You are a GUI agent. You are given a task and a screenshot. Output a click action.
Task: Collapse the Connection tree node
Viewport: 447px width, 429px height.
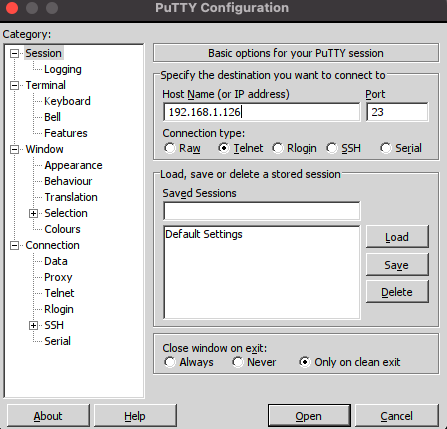[14, 245]
